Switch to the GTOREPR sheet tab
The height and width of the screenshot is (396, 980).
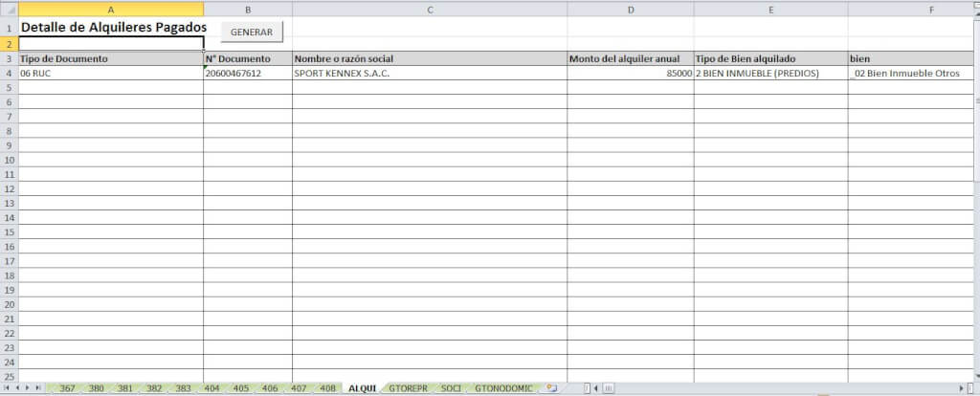tap(408, 388)
